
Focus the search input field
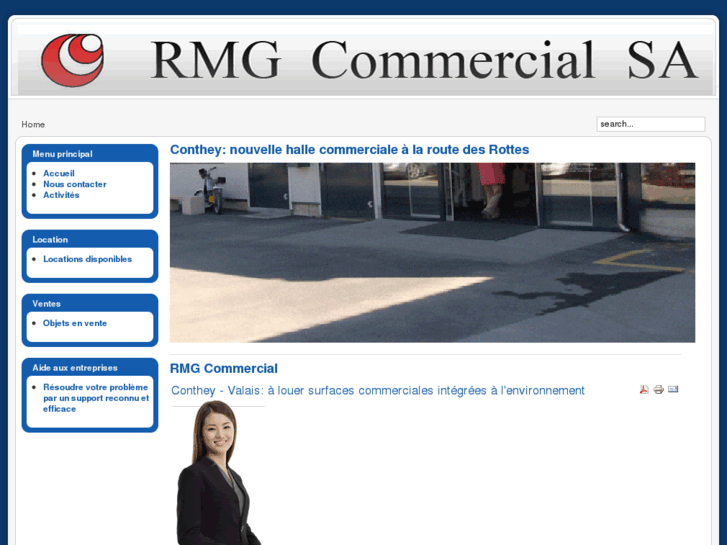coord(650,124)
